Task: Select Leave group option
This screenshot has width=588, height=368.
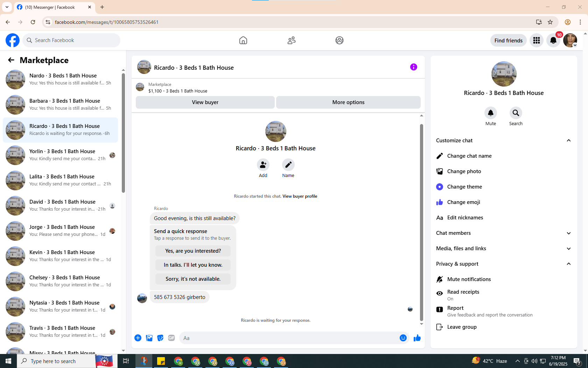Action: coord(504,327)
